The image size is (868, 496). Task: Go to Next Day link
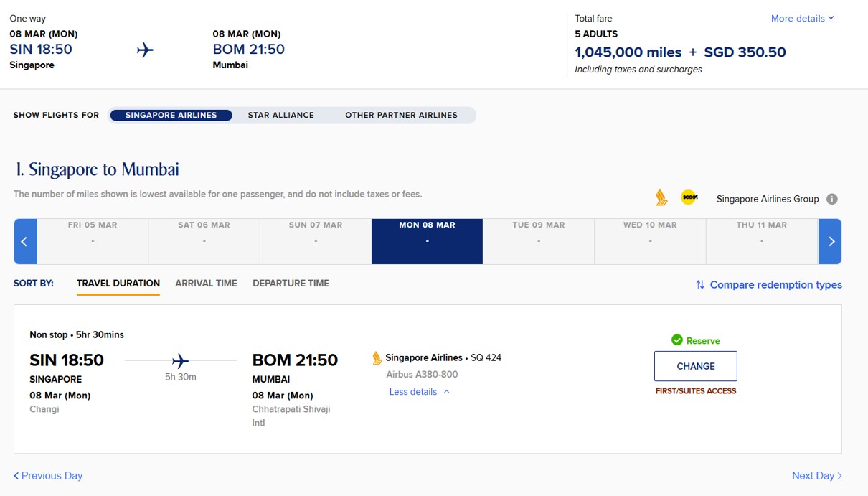click(x=816, y=476)
